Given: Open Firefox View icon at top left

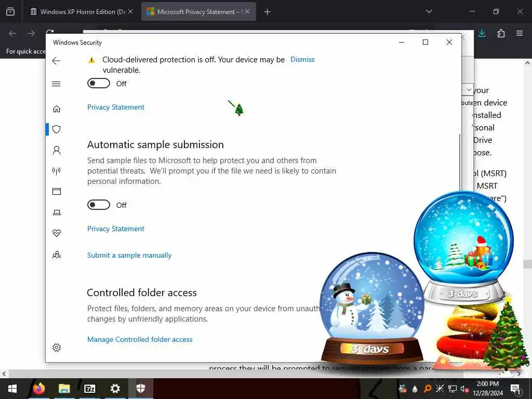Looking at the screenshot, I should [10, 11].
